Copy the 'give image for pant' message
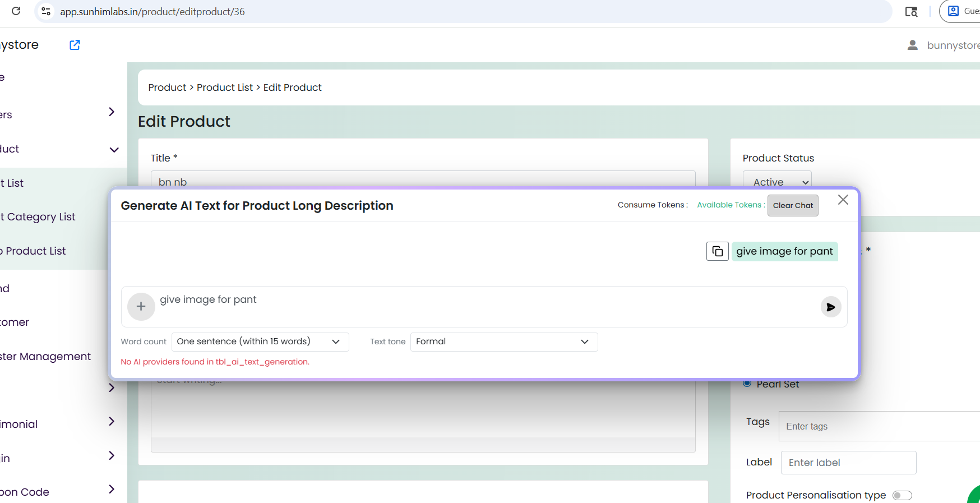This screenshot has width=980, height=503. pos(718,251)
